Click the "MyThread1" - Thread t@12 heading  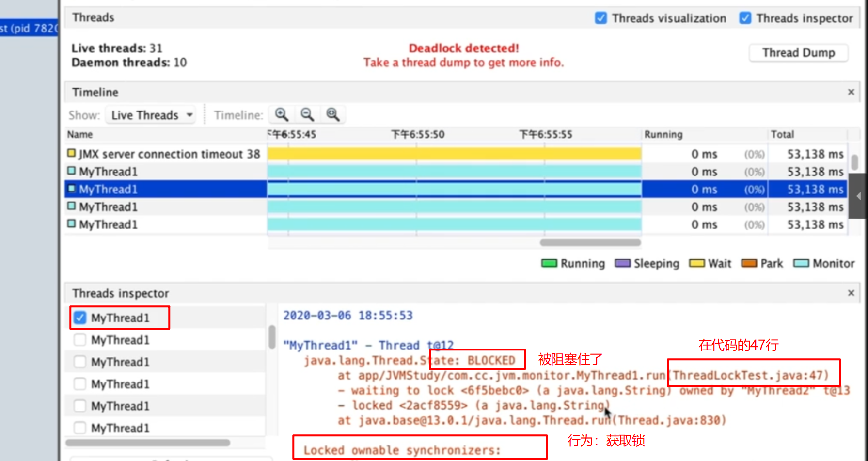point(368,345)
